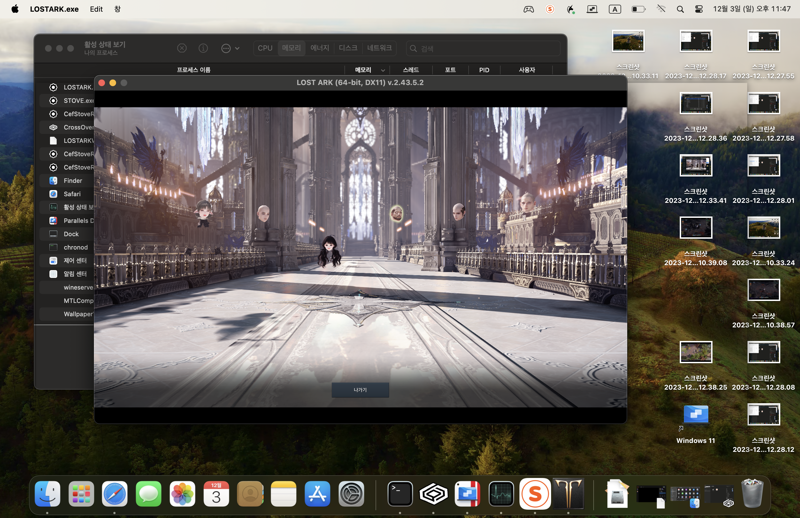Select the Parallels process row
This screenshot has height=518, width=800.
(67, 220)
